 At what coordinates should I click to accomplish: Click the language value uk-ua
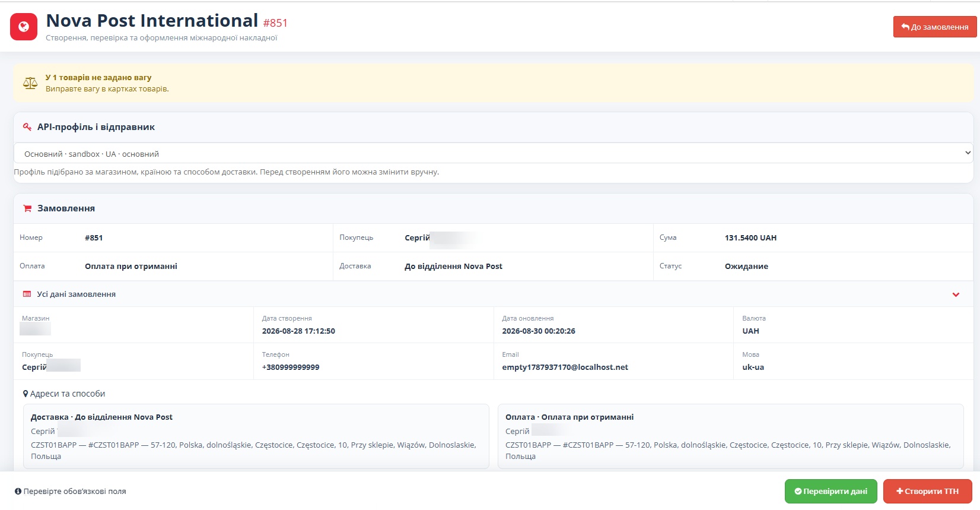753,368
